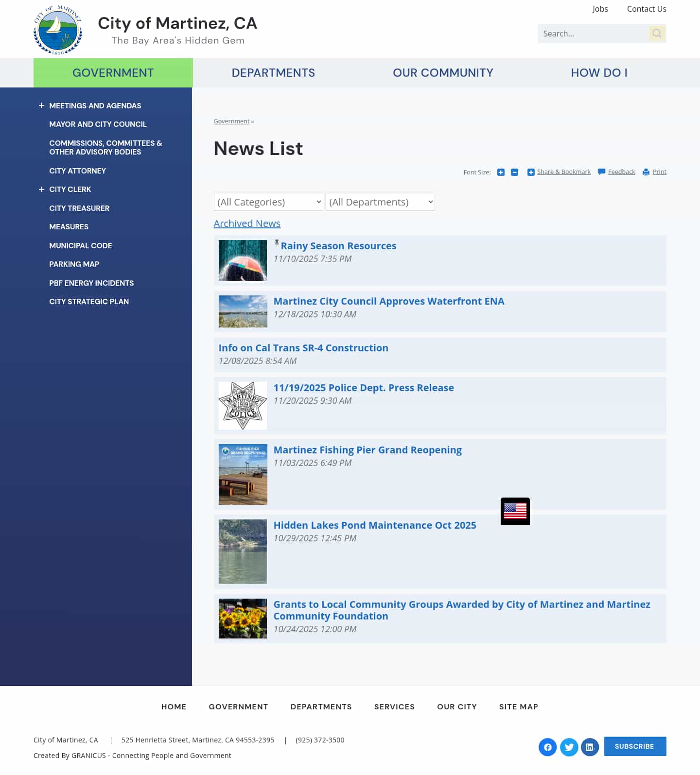The width and height of the screenshot is (700, 775).
Task: Click Government in footer navigation
Action: coord(239,707)
